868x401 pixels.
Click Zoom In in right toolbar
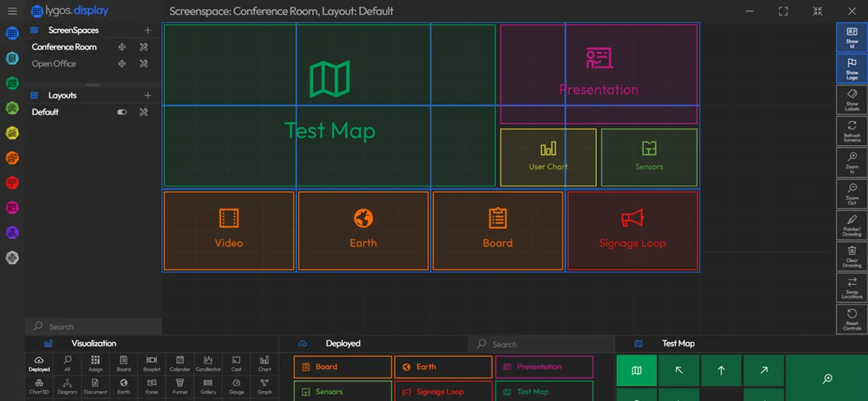click(852, 163)
